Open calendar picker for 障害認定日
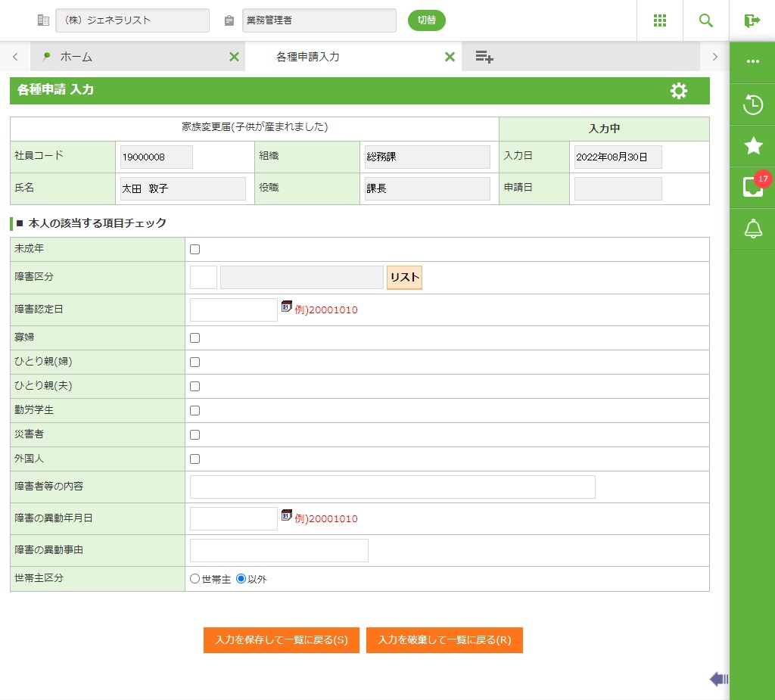Viewport: 775px width, 700px height. pos(287,306)
